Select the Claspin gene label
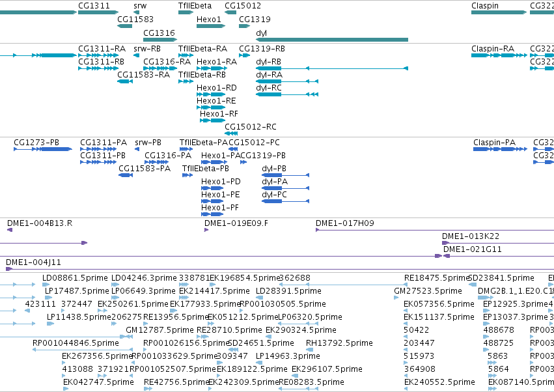 [x=485, y=6]
